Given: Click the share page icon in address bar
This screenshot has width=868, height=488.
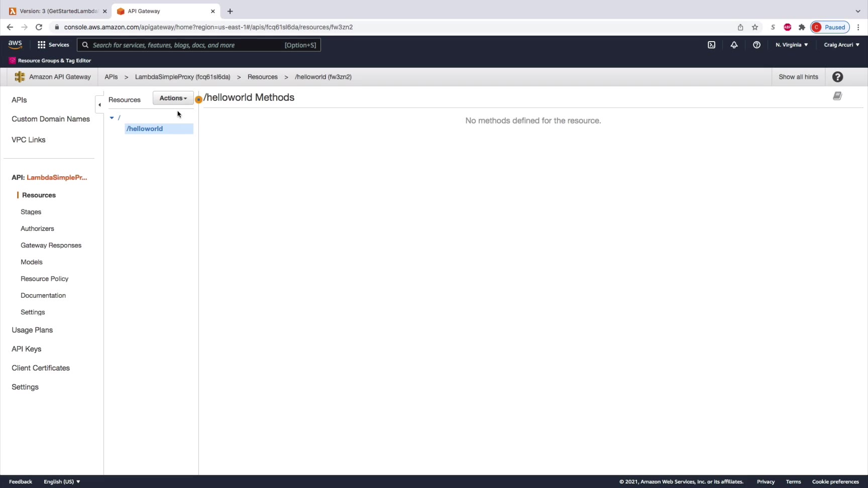Looking at the screenshot, I should (x=740, y=27).
